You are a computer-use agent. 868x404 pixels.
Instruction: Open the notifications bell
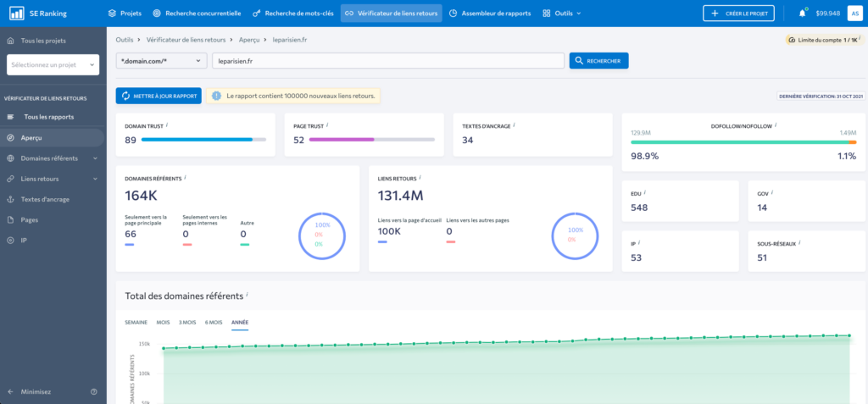click(802, 14)
